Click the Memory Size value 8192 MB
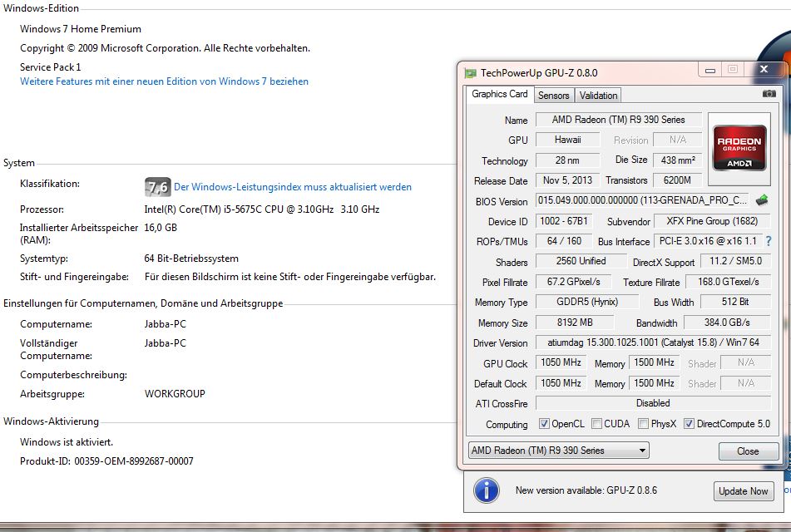This screenshot has height=532, width=791. [x=575, y=323]
